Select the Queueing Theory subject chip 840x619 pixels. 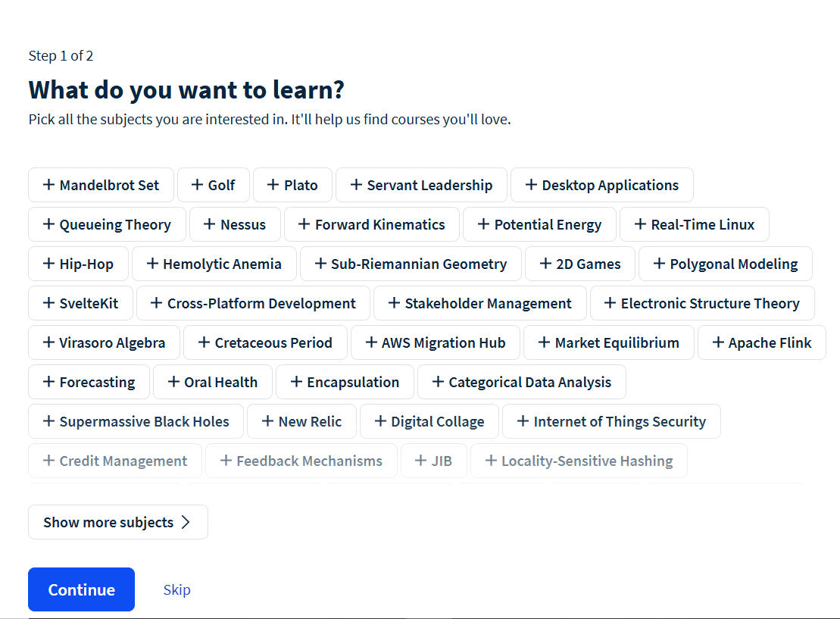pos(107,224)
